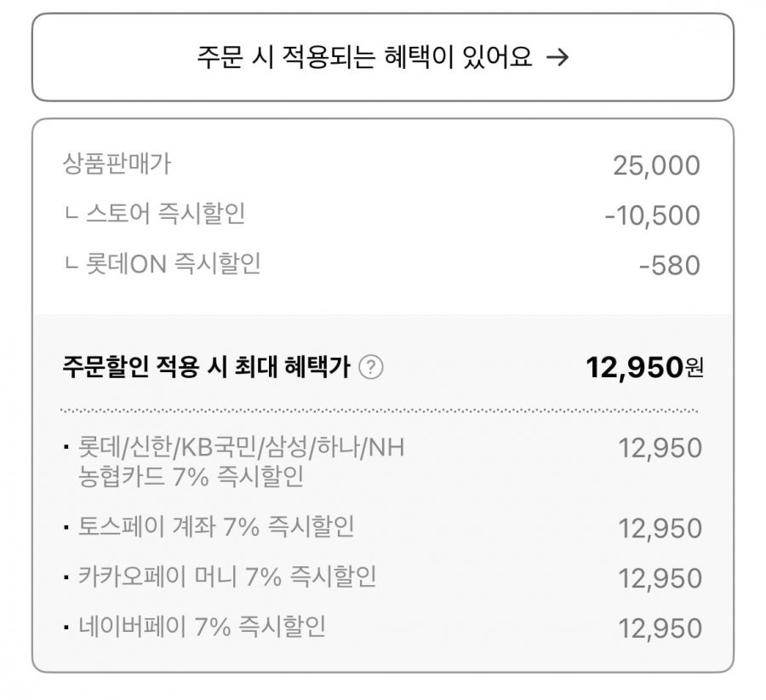Click the 12,950 price beside card discount

coord(660,448)
